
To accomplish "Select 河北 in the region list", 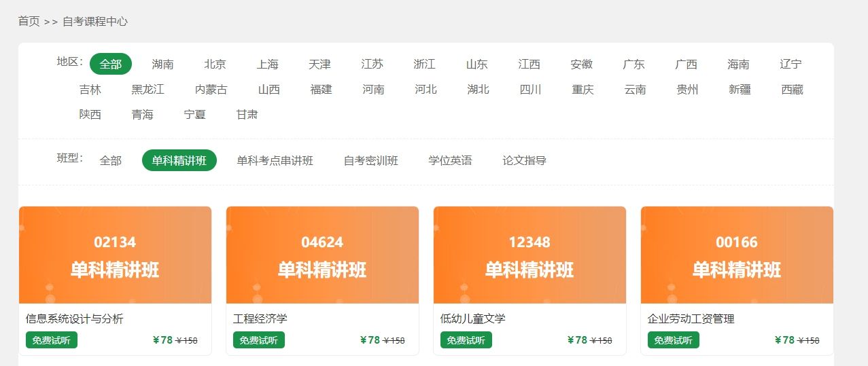I will (426, 89).
